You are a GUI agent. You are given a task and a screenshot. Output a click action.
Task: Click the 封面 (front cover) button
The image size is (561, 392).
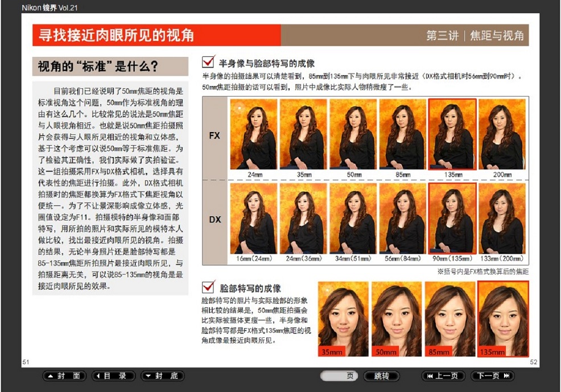pos(64,376)
